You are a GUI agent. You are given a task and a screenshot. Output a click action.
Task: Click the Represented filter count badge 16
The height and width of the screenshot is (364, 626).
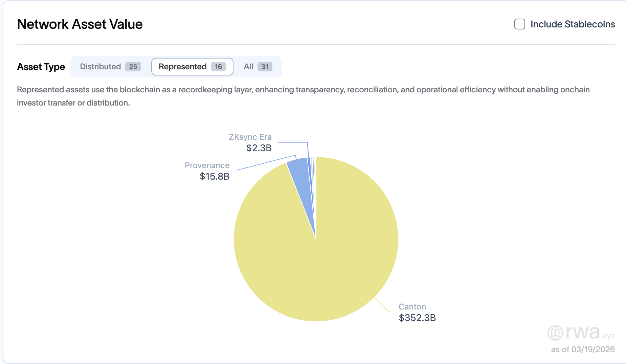pos(218,66)
